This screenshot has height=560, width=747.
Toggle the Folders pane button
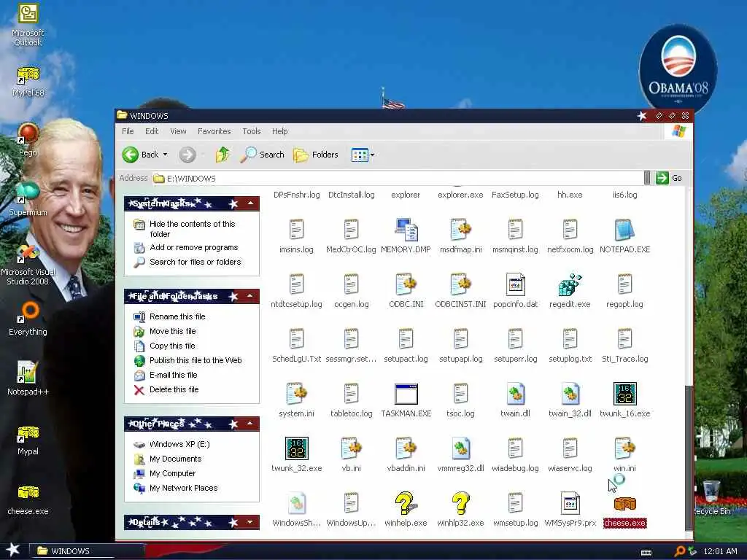point(315,155)
